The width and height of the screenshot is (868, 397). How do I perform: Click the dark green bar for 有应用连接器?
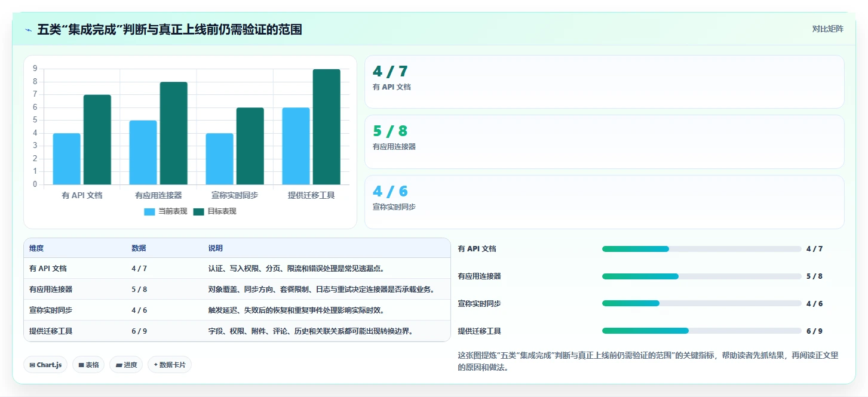click(174, 133)
